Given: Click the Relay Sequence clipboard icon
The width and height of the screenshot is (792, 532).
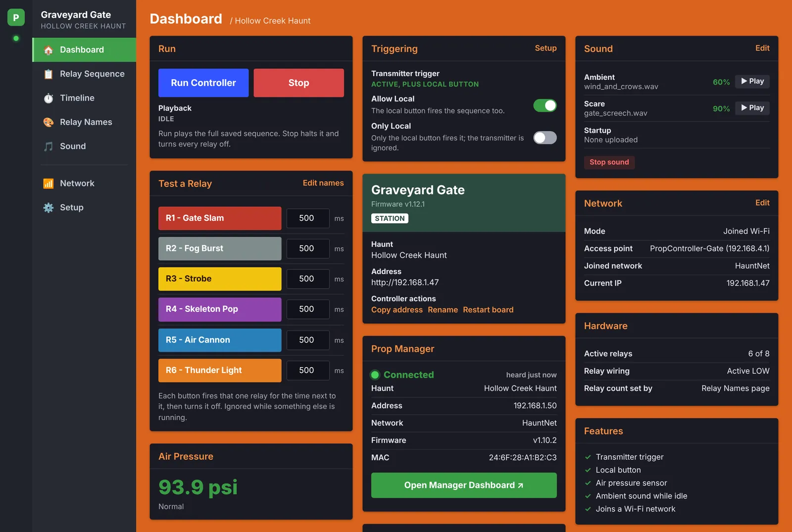Looking at the screenshot, I should 48,74.
